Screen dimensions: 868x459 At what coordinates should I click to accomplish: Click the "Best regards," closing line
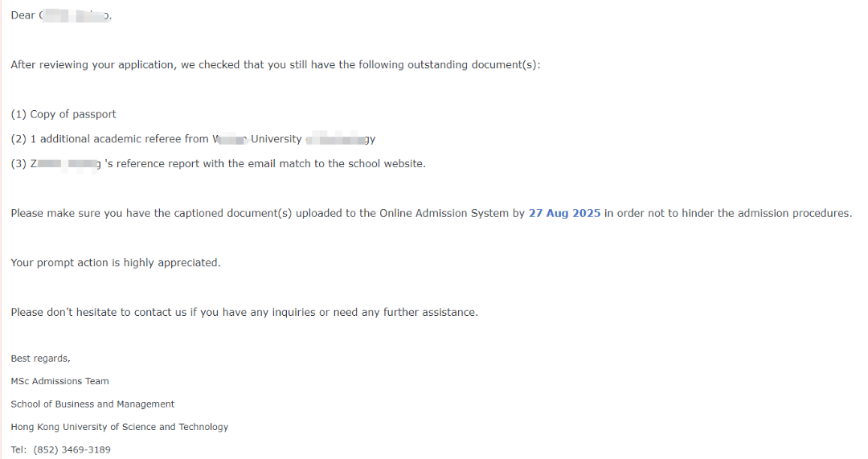click(40, 359)
